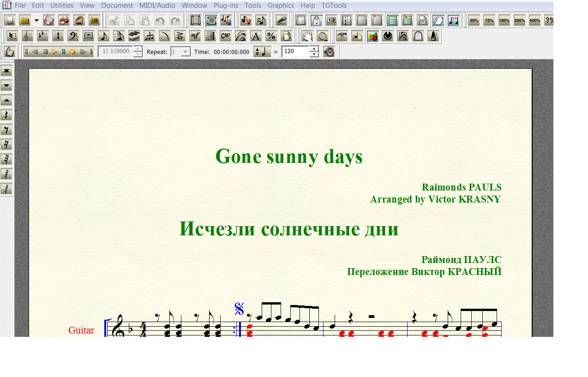Select the Note Mover tool

[x=357, y=36]
